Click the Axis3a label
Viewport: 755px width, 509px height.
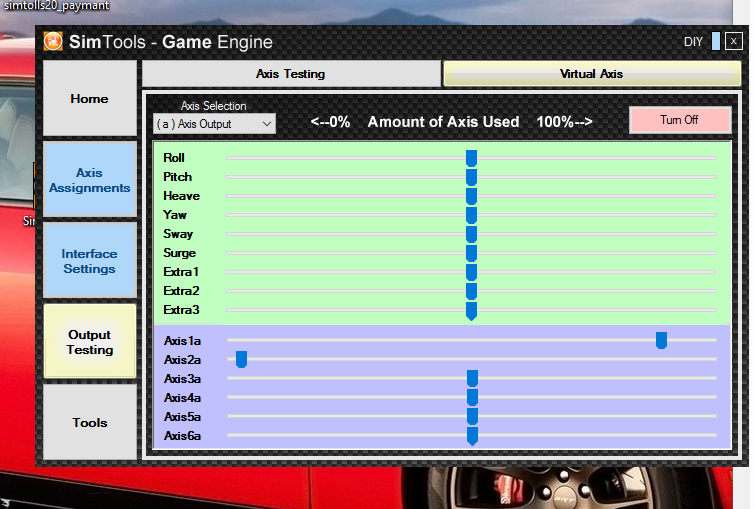(182, 379)
